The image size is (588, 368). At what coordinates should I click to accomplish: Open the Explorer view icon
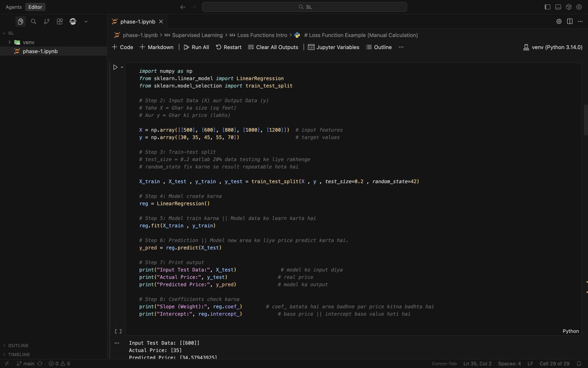click(x=20, y=22)
